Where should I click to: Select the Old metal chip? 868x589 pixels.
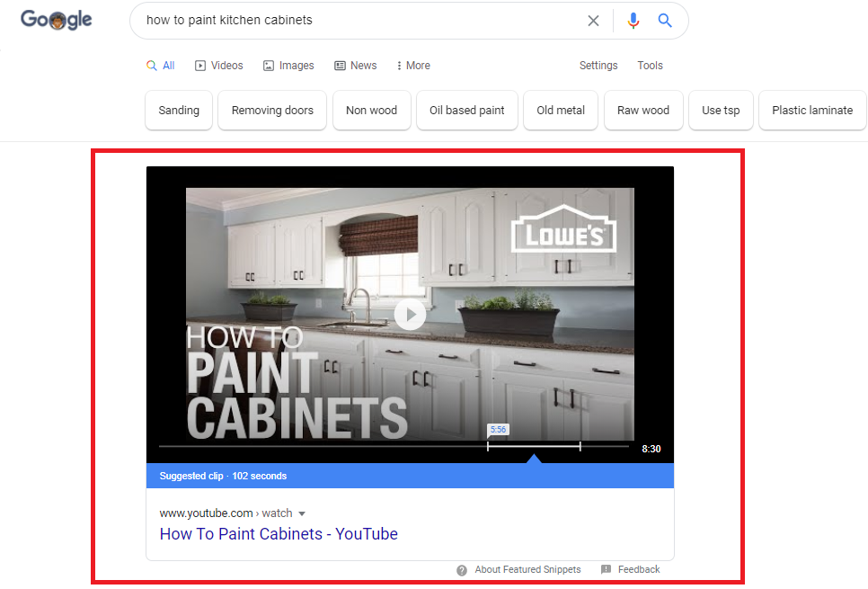(x=561, y=111)
